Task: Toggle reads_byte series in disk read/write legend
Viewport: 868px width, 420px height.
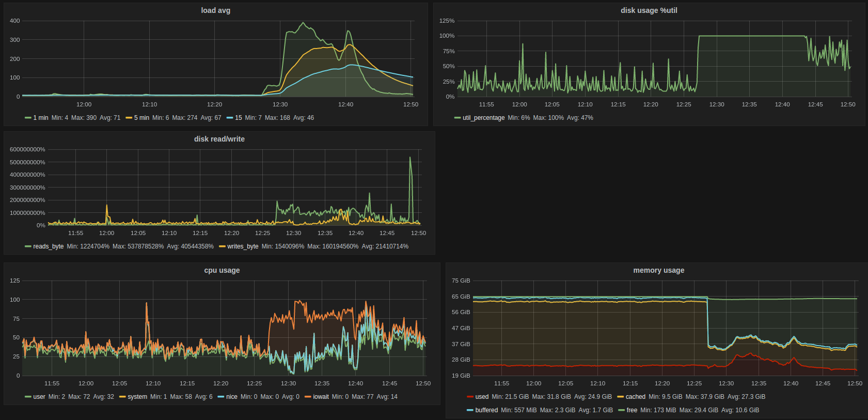Action: 48,246
